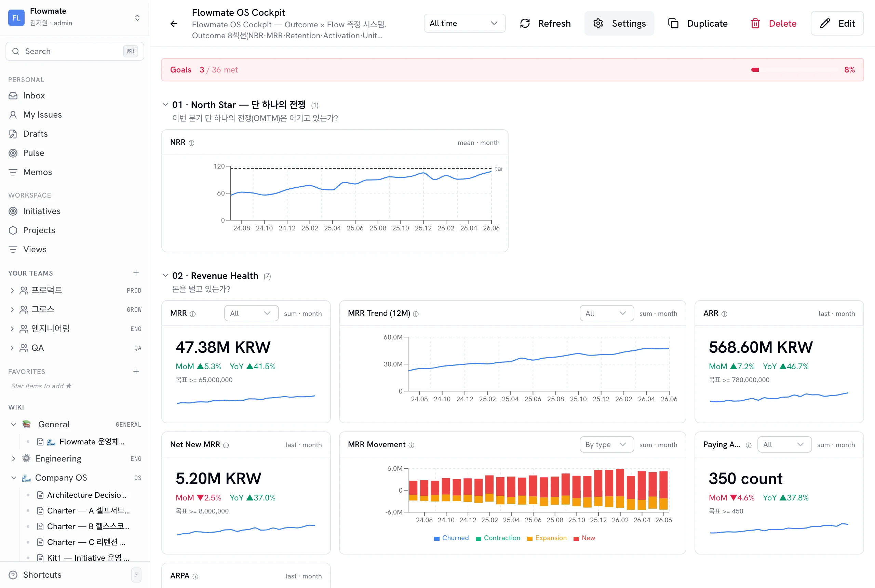Click the Duplicate copy icon
This screenshot has height=588, width=875.
click(x=673, y=23)
